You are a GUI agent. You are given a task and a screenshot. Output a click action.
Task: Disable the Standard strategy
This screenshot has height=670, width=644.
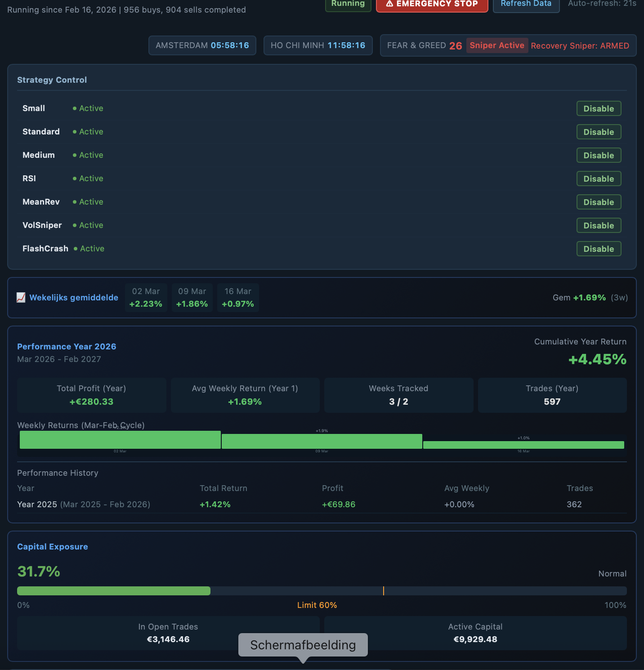tap(599, 132)
